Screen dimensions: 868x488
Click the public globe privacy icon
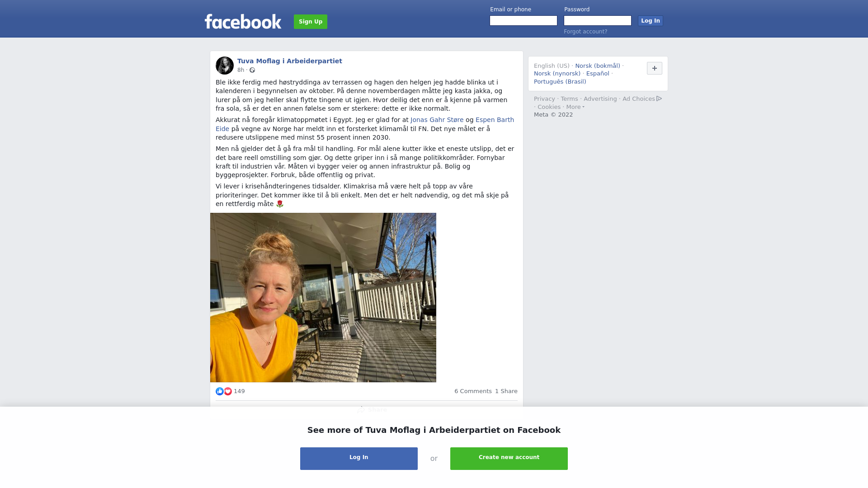(252, 70)
